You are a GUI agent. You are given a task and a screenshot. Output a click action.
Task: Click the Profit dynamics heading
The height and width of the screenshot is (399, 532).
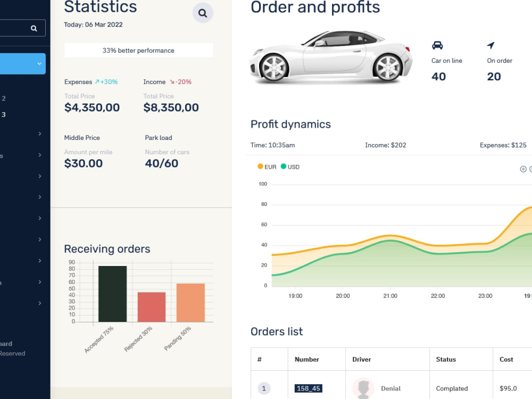point(291,124)
